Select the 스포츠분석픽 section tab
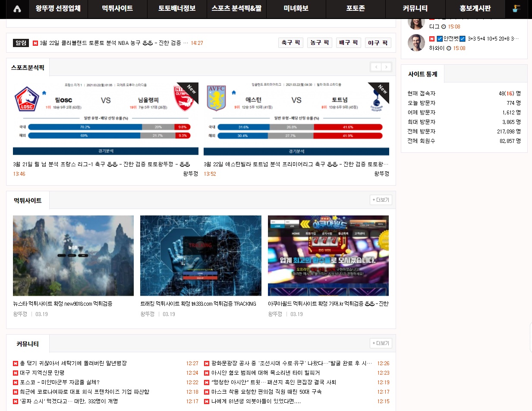 click(x=28, y=67)
